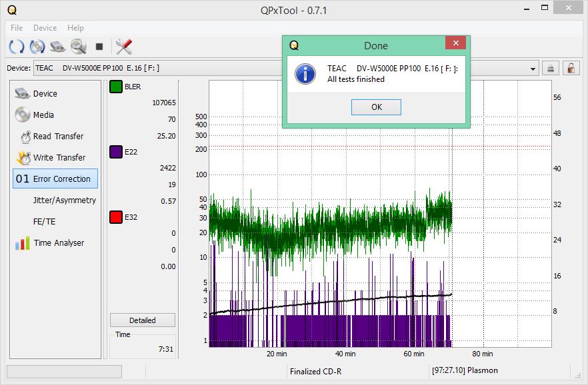This screenshot has height=385, width=588.
Task: Open Time Analyser from the sidebar
Action: (x=55, y=243)
